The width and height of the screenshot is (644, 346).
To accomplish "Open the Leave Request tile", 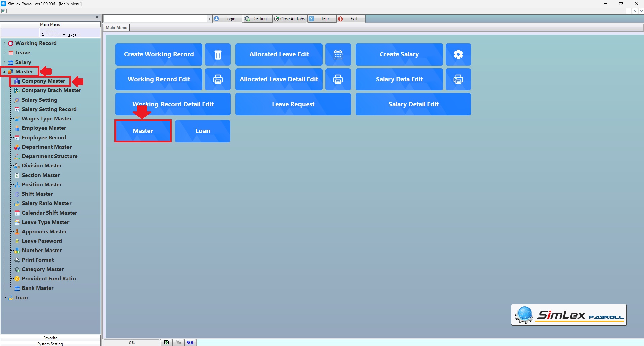I will click(293, 104).
